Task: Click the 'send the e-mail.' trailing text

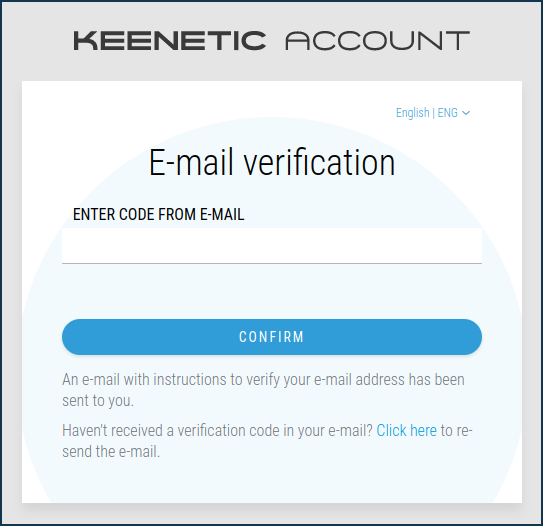Action: [111, 452]
